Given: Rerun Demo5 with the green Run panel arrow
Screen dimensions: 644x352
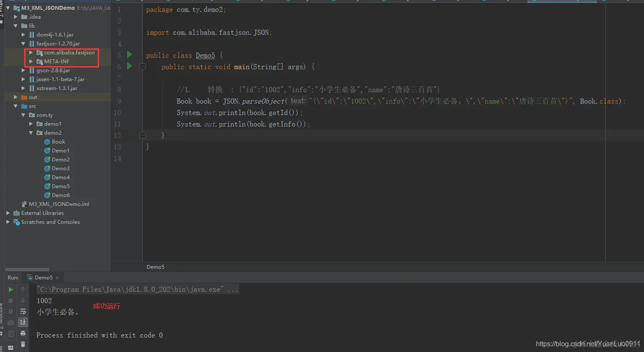Looking at the screenshot, I should tap(11, 290).
